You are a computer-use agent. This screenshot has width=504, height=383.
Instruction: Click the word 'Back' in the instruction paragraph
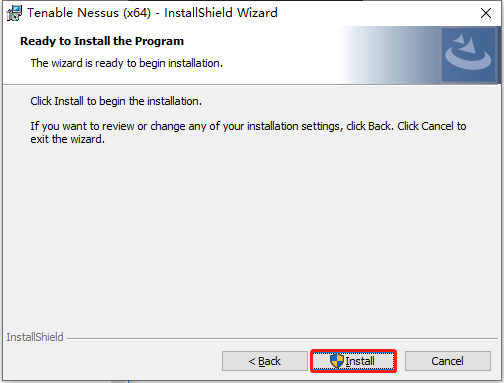(x=379, y=126)
